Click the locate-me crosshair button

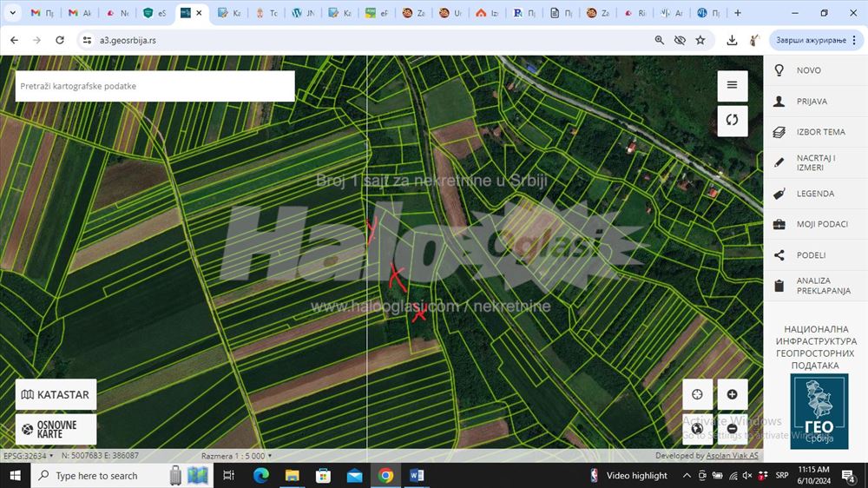697,394
